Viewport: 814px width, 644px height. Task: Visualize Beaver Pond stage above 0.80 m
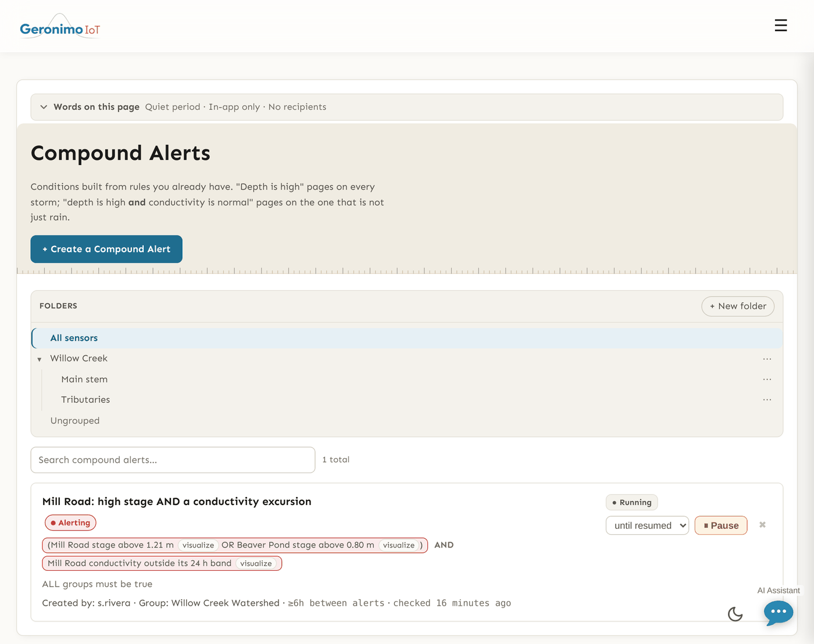coord(399,545)
